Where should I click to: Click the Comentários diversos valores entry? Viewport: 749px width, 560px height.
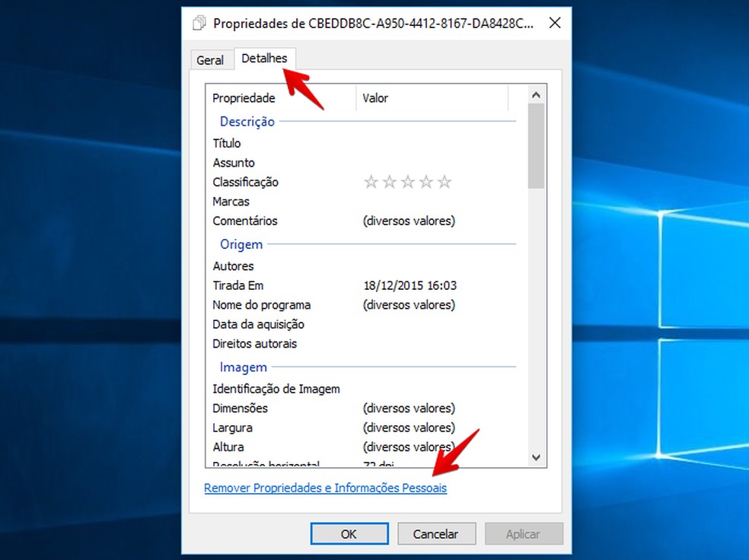(x=409, y=221)
